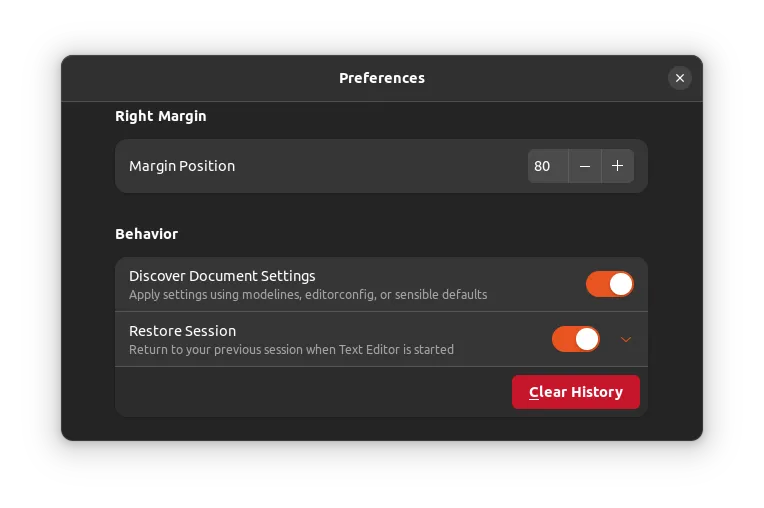Click the margin position value 80
The image size is (764, 508).
543,166
